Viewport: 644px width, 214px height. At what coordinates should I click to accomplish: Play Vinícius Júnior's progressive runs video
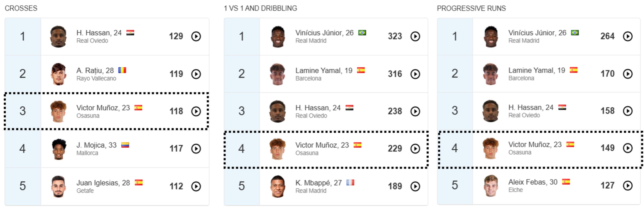tap(628, 36)
